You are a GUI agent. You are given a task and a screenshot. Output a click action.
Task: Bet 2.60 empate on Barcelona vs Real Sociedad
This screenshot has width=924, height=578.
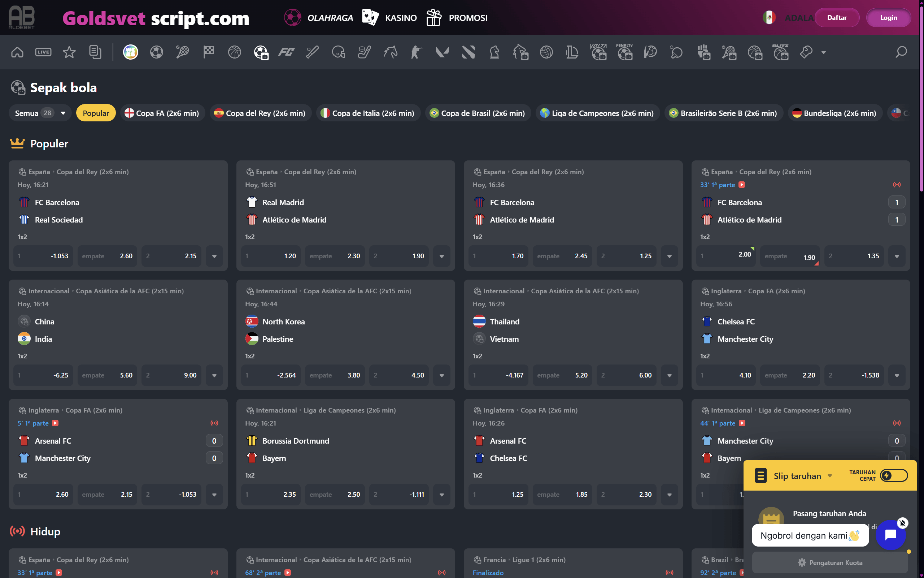[107, 256]
